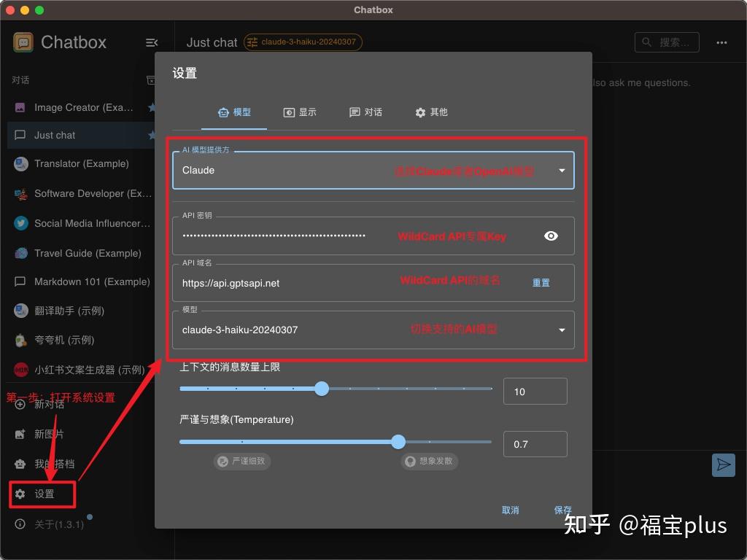This screenshot has width=747, height=560.
Task: Open the AI 模型提供方 dropdown
Action: tap(561, 170)
